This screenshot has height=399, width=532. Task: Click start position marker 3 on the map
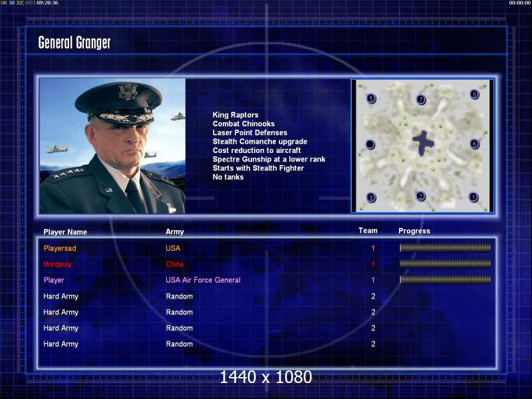371,198
